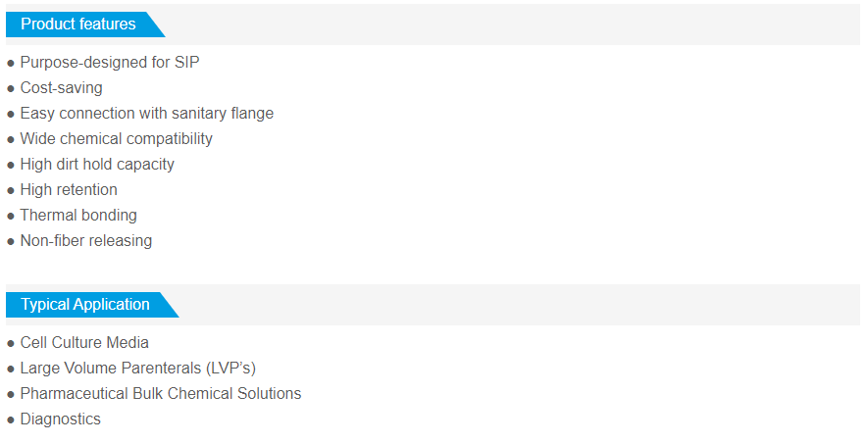Screen dimensions: 868x444
Task: Click the Cost-saving feature item
Action: (x=61, y=87)
